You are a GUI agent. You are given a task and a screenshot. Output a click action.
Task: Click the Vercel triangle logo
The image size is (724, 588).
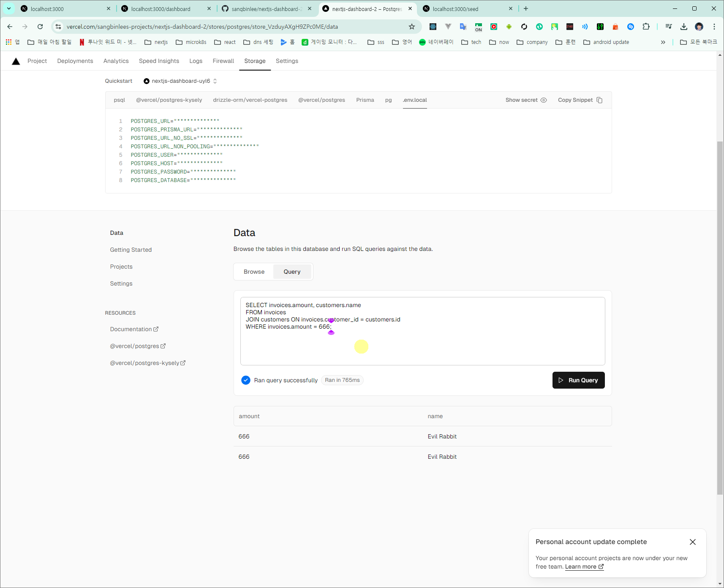point(16,61)
